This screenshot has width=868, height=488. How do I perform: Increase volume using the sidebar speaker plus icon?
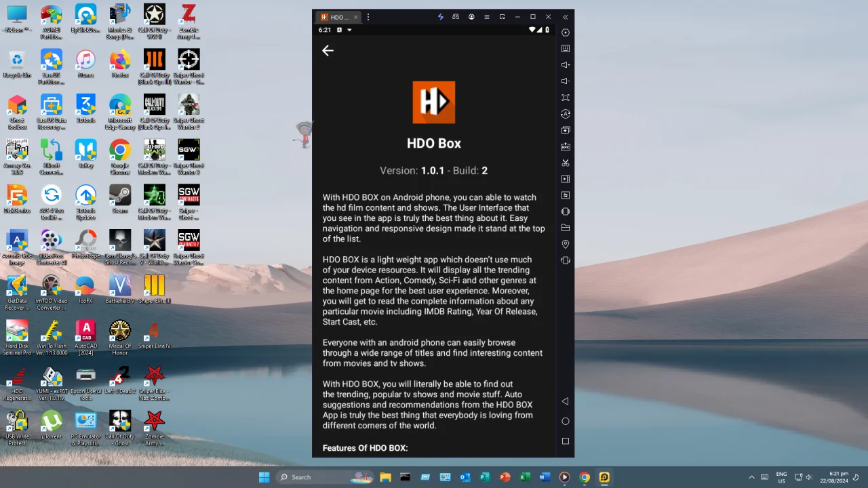coord(566,65)
